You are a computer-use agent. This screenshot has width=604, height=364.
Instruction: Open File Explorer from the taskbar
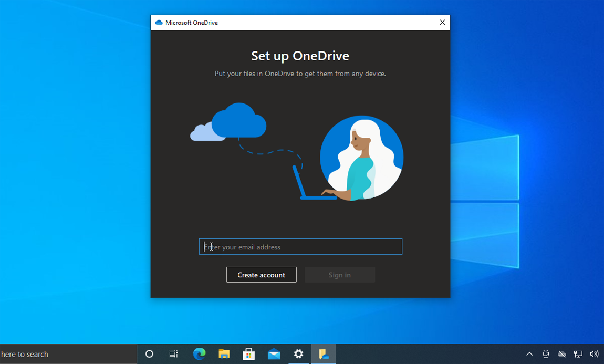pyautogui.click(x=224, y=353)
